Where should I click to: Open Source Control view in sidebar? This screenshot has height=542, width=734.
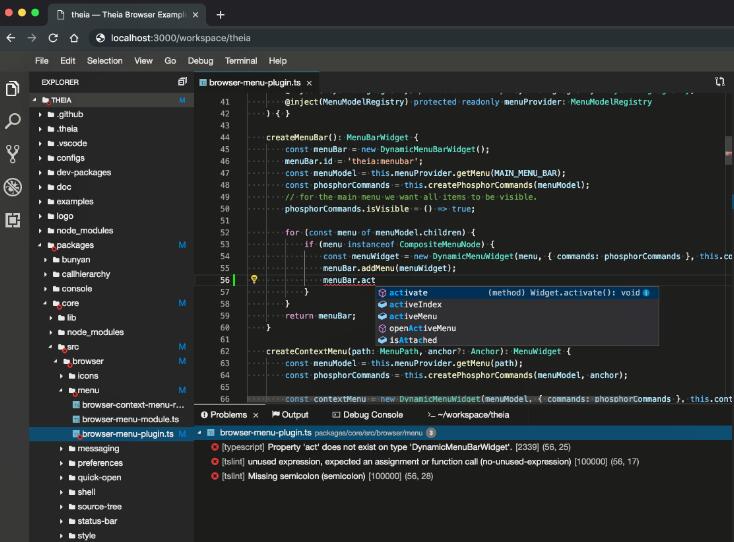(13, 153)
